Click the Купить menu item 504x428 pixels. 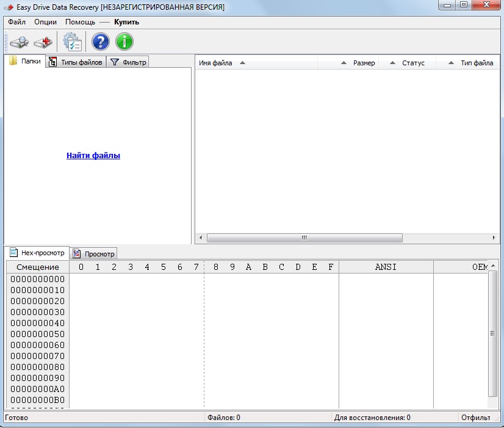[x=127, y=22]
